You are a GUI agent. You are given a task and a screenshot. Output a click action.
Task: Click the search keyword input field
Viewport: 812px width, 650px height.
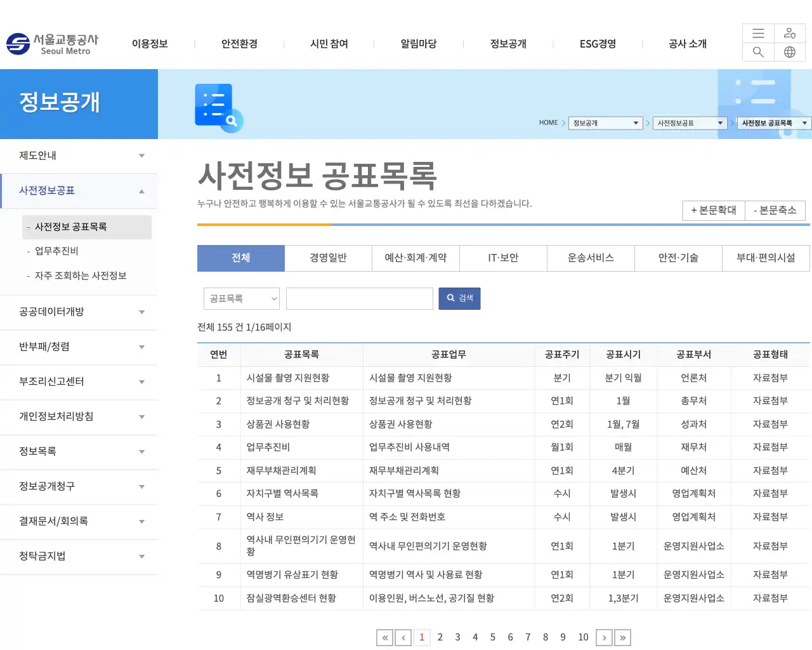tap(360, 298)
